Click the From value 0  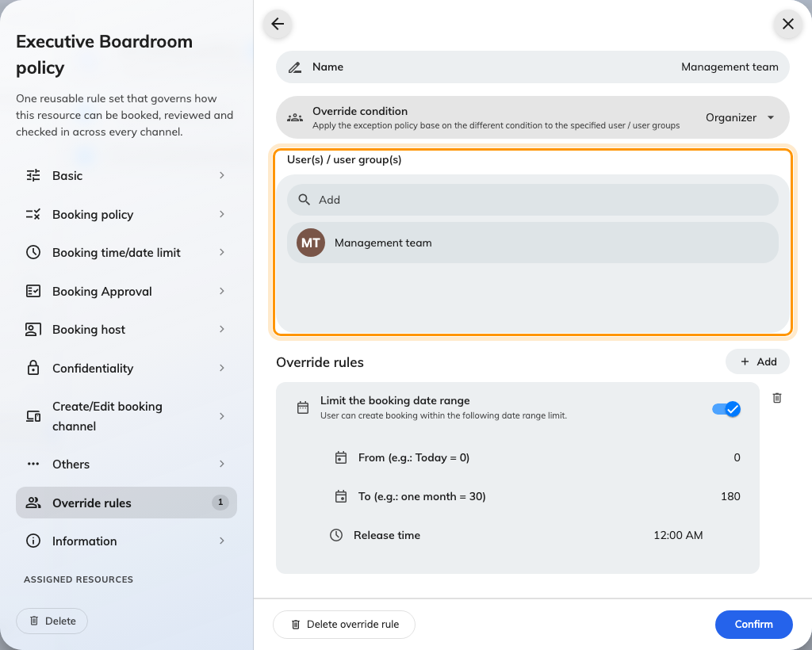tap(737, 457)
